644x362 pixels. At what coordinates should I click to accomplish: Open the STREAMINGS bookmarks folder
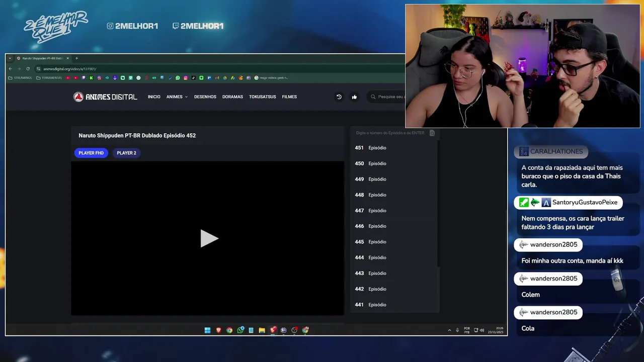20,78
